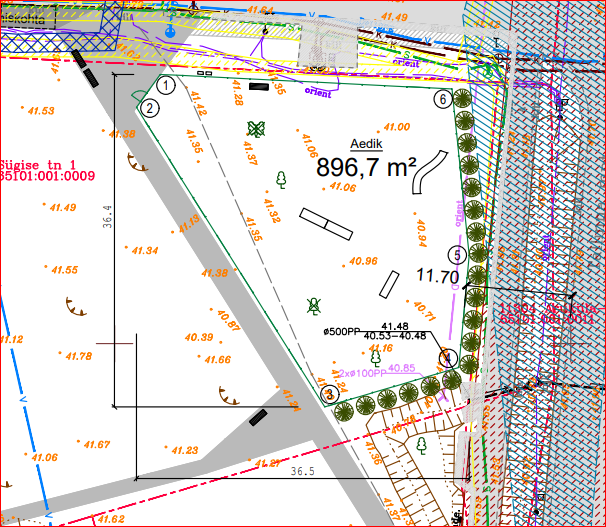The width and height of the screenshot is (606, 527).
Task: Select the 11.70 dimension text
Action: click(437, 277)
